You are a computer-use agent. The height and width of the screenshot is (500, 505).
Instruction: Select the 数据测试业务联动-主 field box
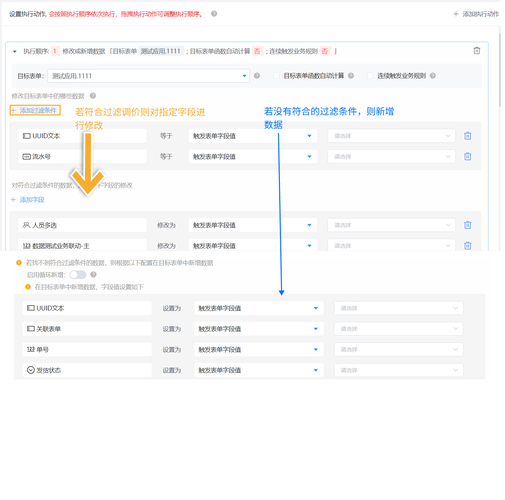pyautogui.click(x=82, y=245)
